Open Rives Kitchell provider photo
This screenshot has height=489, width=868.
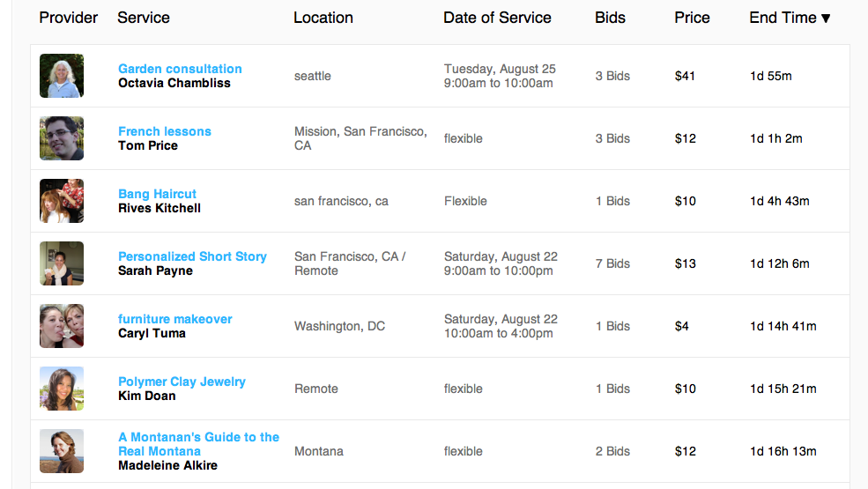(x=62, y=201)
